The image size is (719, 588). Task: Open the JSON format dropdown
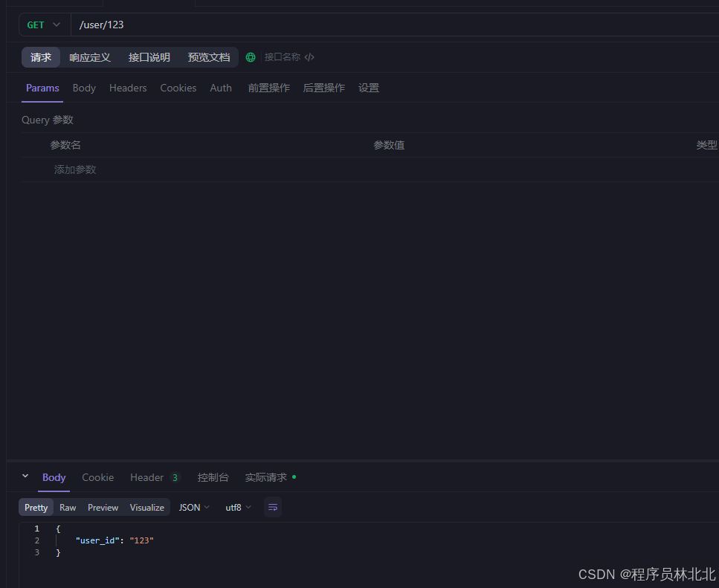pyautogui.click(x=194, y=507)
